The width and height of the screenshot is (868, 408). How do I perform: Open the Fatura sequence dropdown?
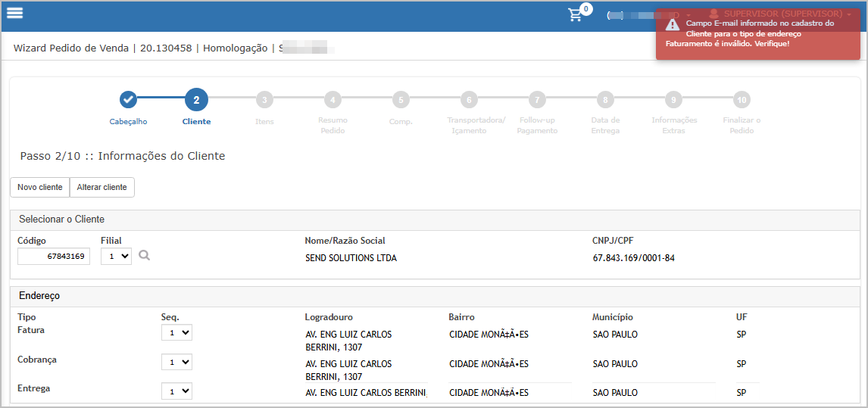tap(176, 332)
